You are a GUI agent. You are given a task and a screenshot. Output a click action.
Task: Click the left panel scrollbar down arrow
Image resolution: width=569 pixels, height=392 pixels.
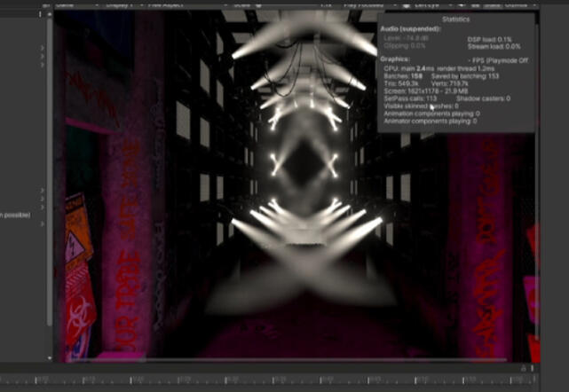point(50,358)
